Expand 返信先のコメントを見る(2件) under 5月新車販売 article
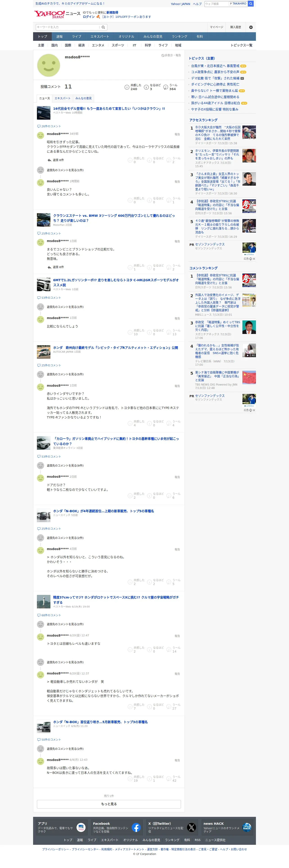 point(65,749)
